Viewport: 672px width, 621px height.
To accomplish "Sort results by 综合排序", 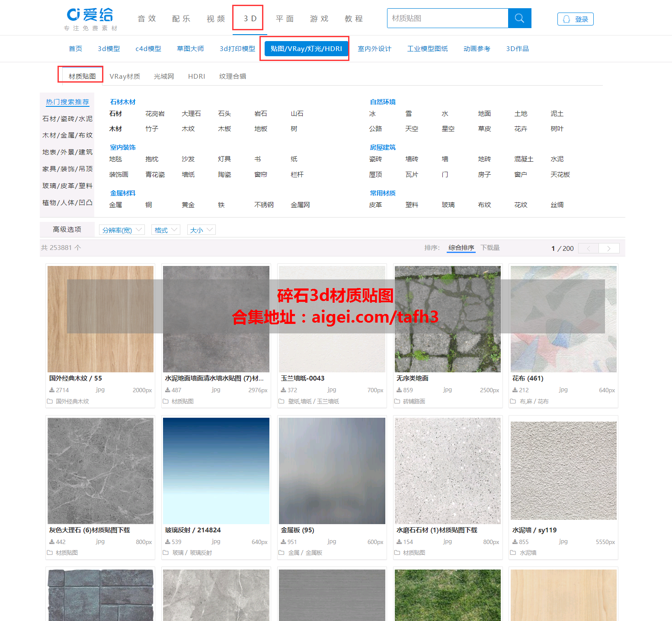I will point(461,248).
